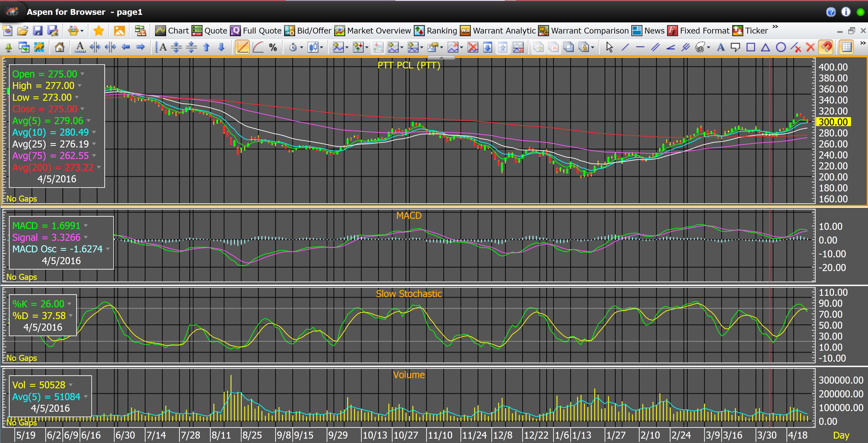Click the blue right arrow icon

[141, 47]
